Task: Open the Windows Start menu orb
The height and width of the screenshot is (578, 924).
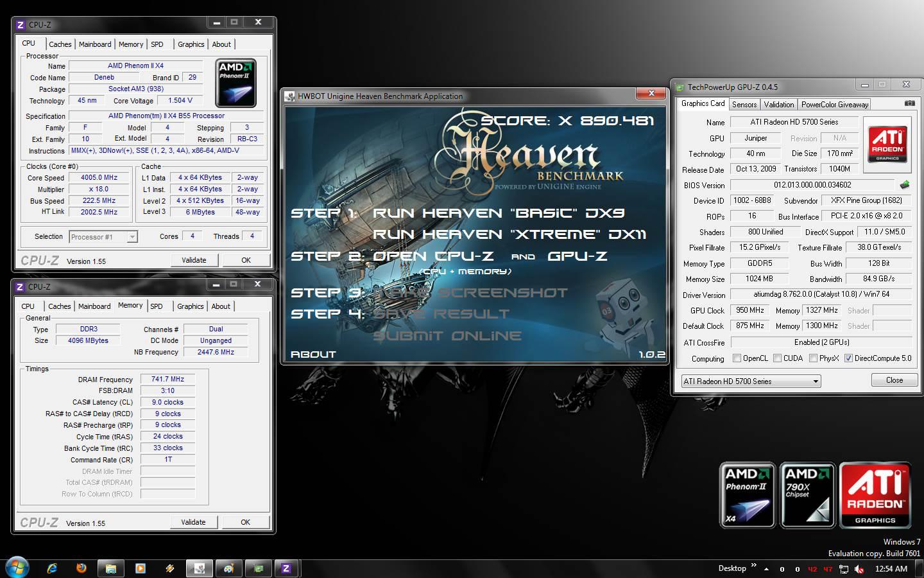Action: tap(17, 568)
